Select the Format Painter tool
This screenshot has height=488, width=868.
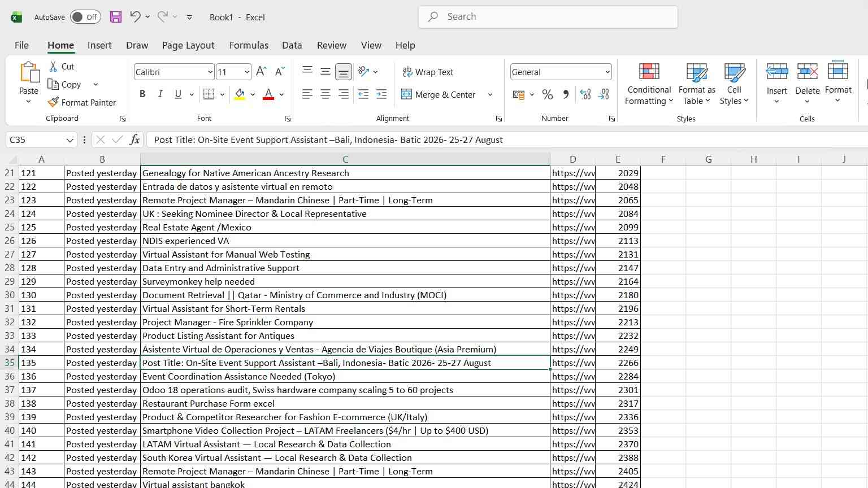(x=82, y=102)
